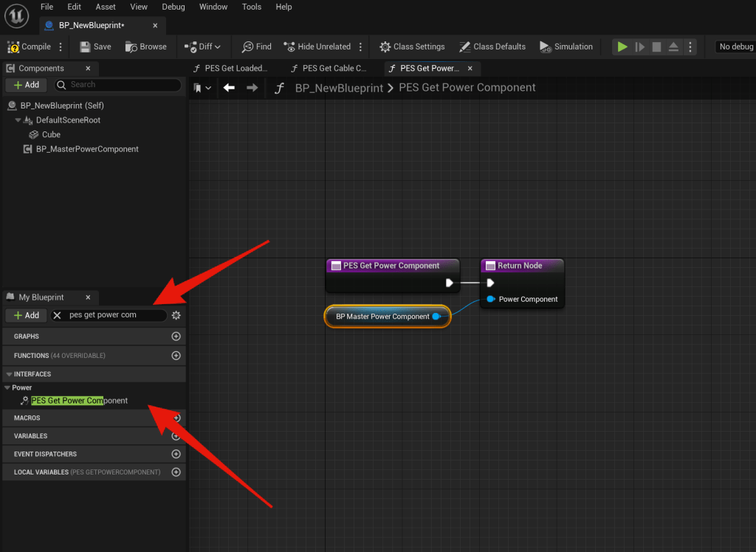Open the Window menu

(x=213, y=7)
